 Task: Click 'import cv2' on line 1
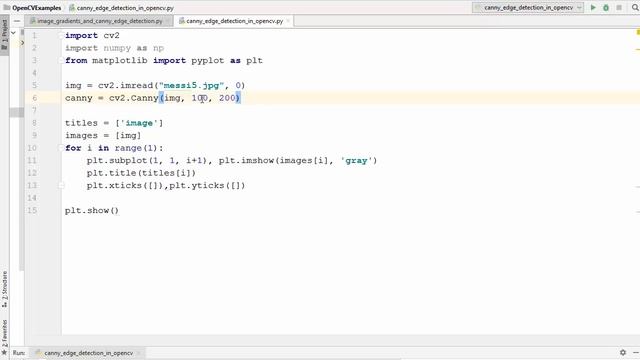[92, 36]
